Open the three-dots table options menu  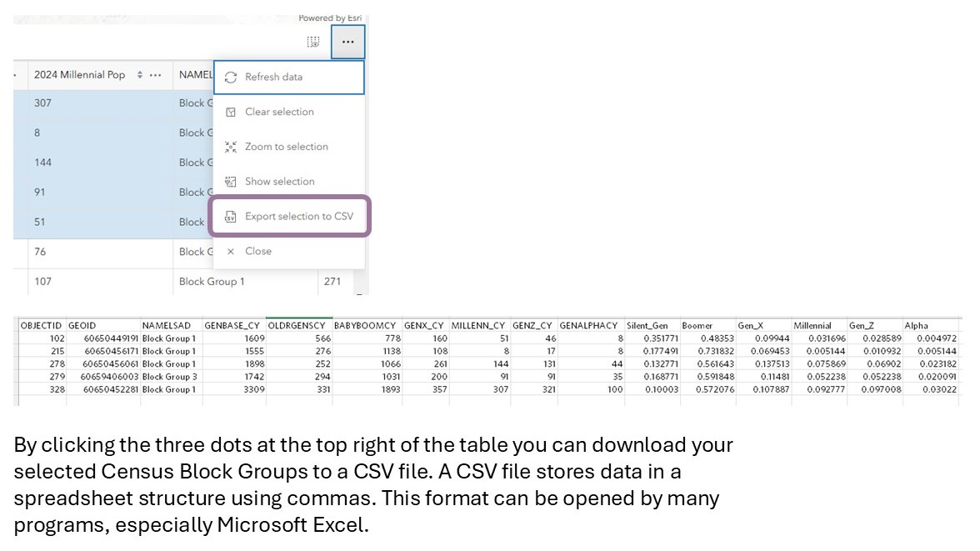click(347, 42)
